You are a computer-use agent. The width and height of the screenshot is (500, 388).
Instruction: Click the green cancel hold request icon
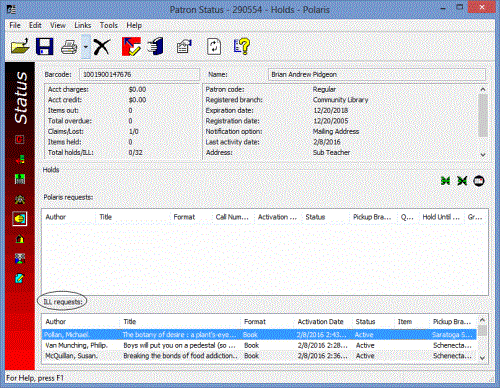click(x=462, y=181)
